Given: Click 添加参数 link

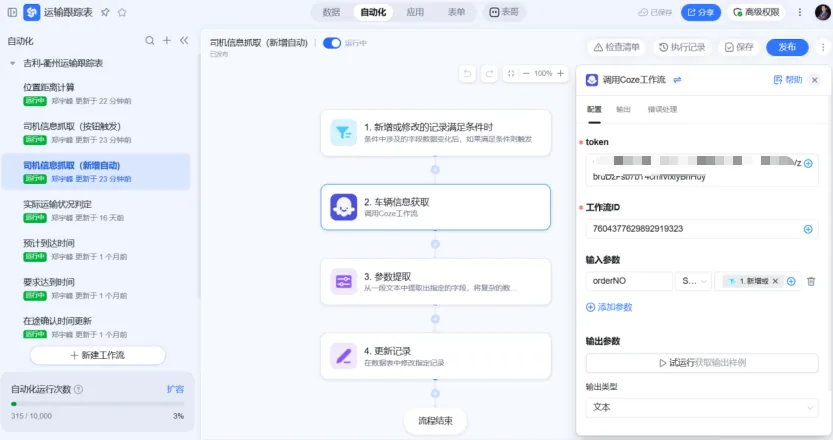Looking at the screenshot, I should point(609,307).
